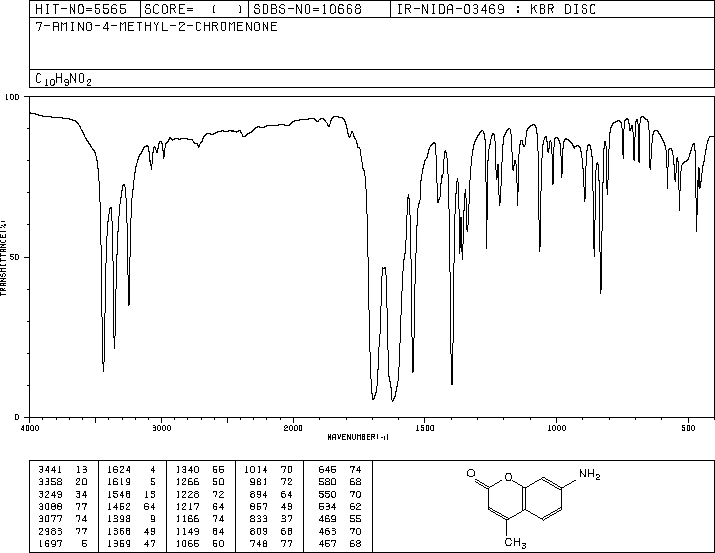This screenshot has height=553, width=715.
Task: Click the NH2 group in structure
Action: coord(590,474)
